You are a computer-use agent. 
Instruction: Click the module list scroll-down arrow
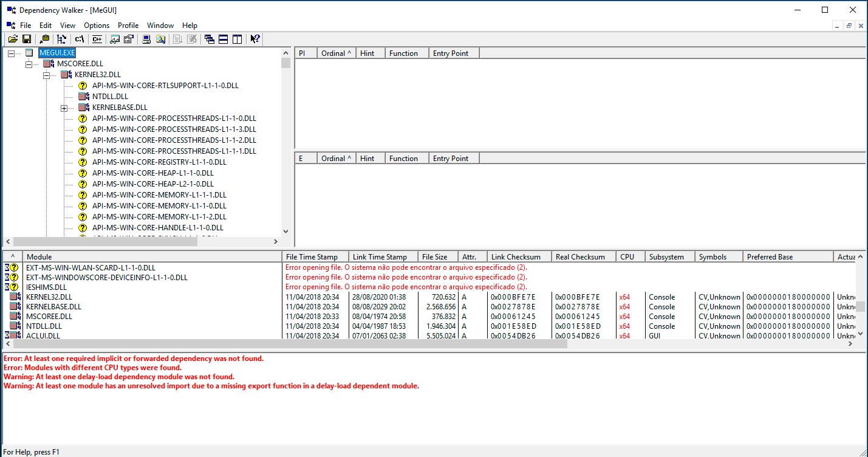(861, 334)
